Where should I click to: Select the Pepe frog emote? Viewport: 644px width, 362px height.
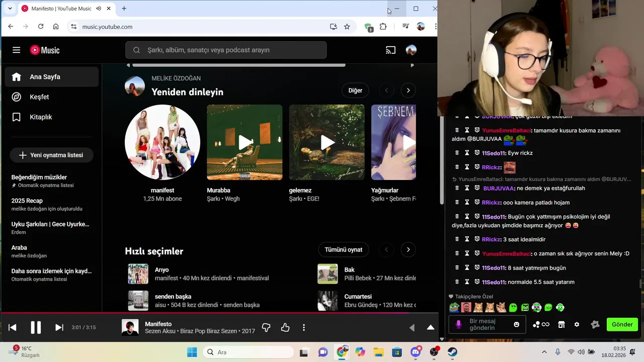454,307
